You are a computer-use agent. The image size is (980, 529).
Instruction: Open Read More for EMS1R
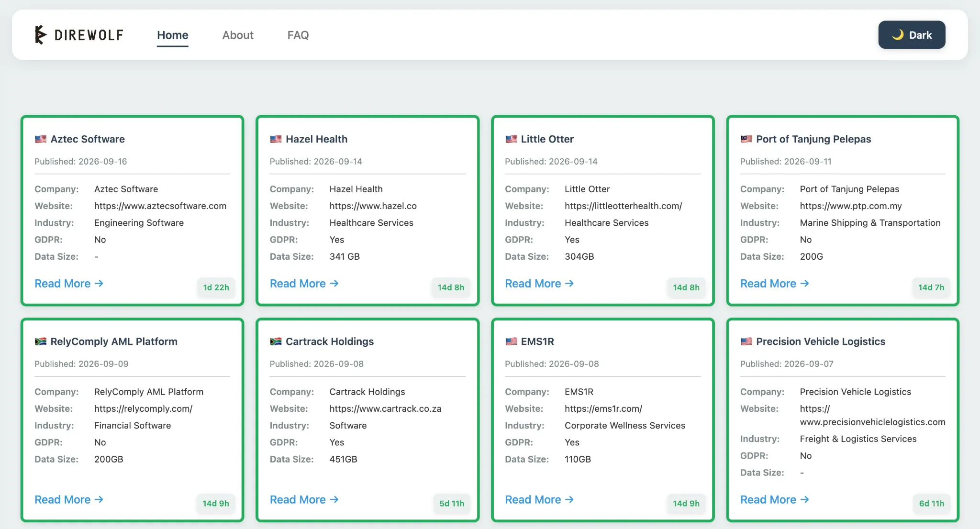click(539, 500)
